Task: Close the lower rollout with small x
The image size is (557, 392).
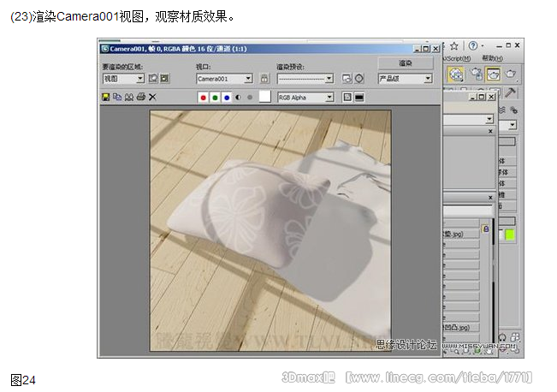Action: [x=490, y=197]
